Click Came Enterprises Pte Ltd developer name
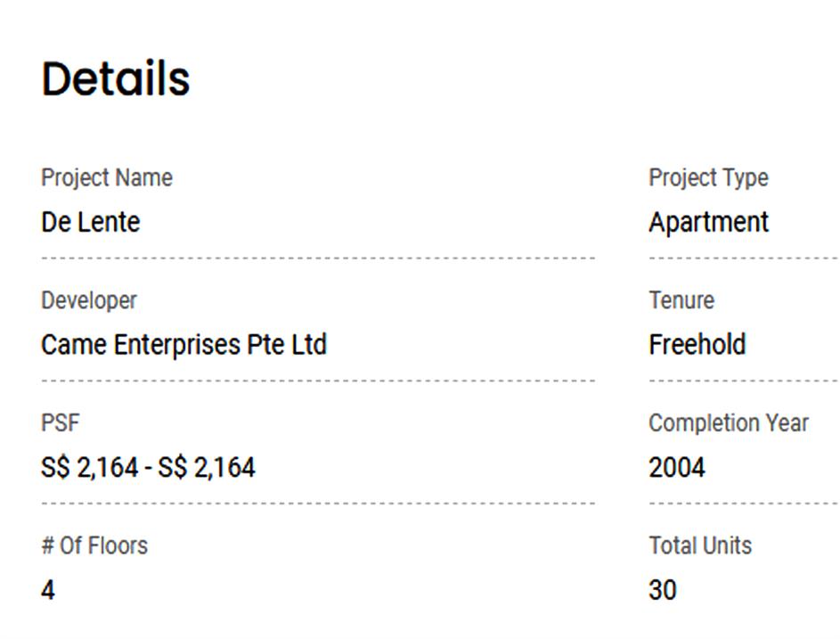The width and height of the screenshot is (840, 639). coord(183,345)
